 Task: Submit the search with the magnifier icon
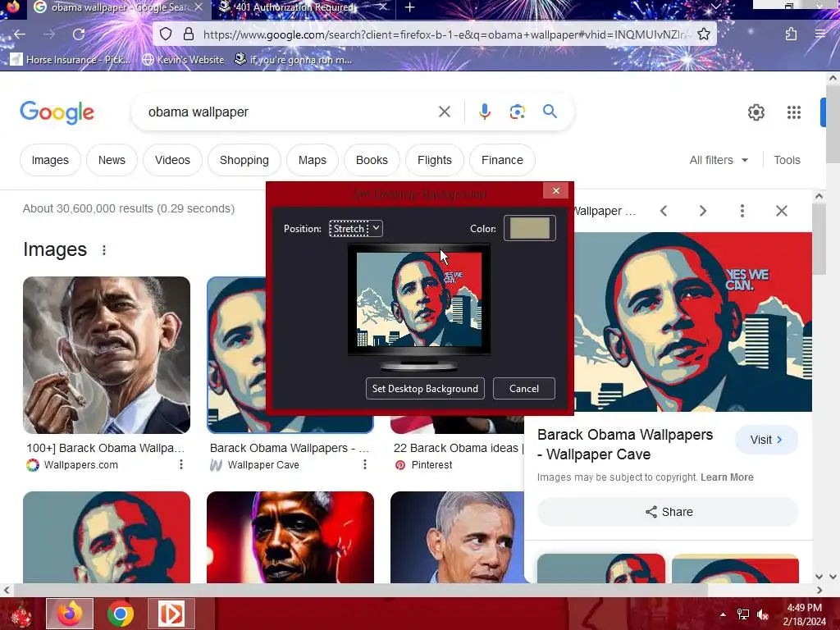(550, 112)
